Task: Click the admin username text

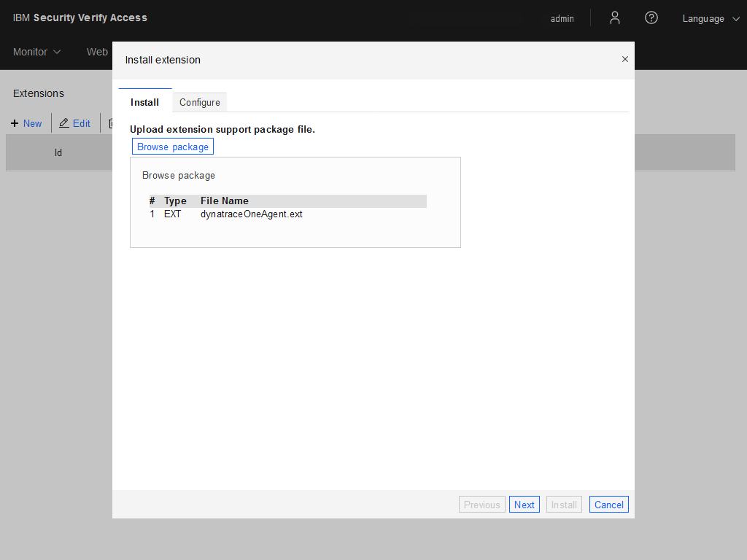Action: 562,18
